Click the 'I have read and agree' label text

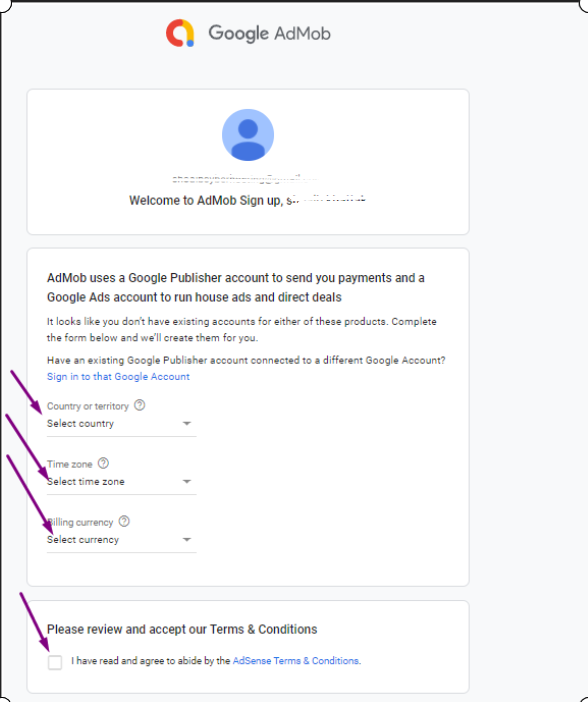(x=150, y=661)
